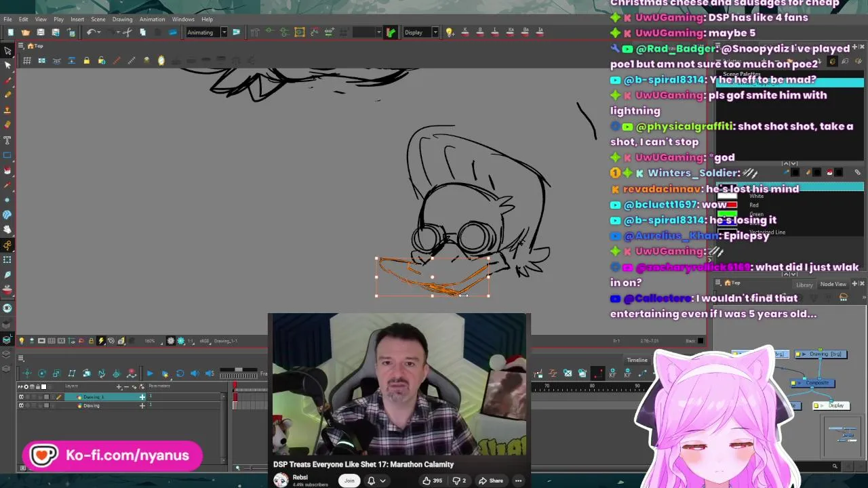Image resolution: width=868 pixels, height=488 pixels.
Task: Select the Composite node in Node View
Action: pyautogui.click(x=812, y=383)
